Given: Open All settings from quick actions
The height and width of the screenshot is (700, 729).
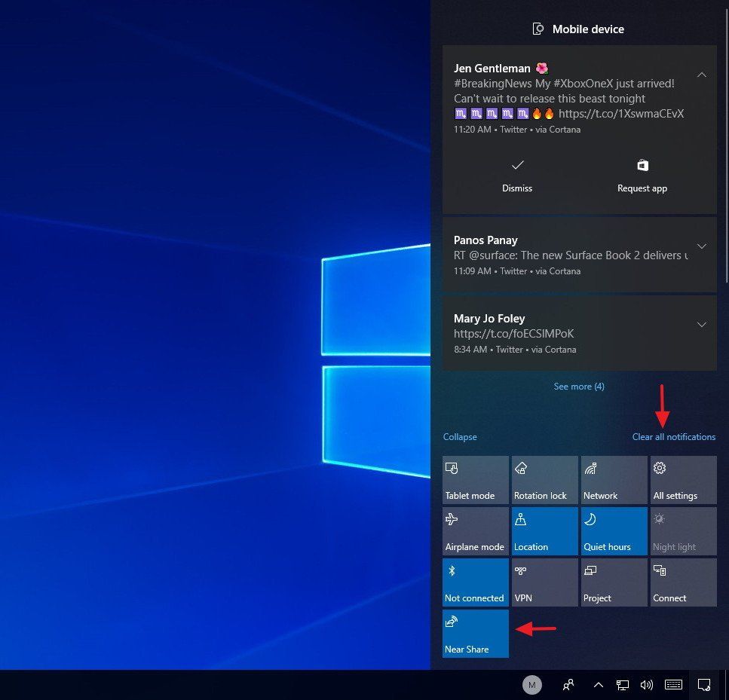Looking at the screenshot, I should tap(682, 479).
